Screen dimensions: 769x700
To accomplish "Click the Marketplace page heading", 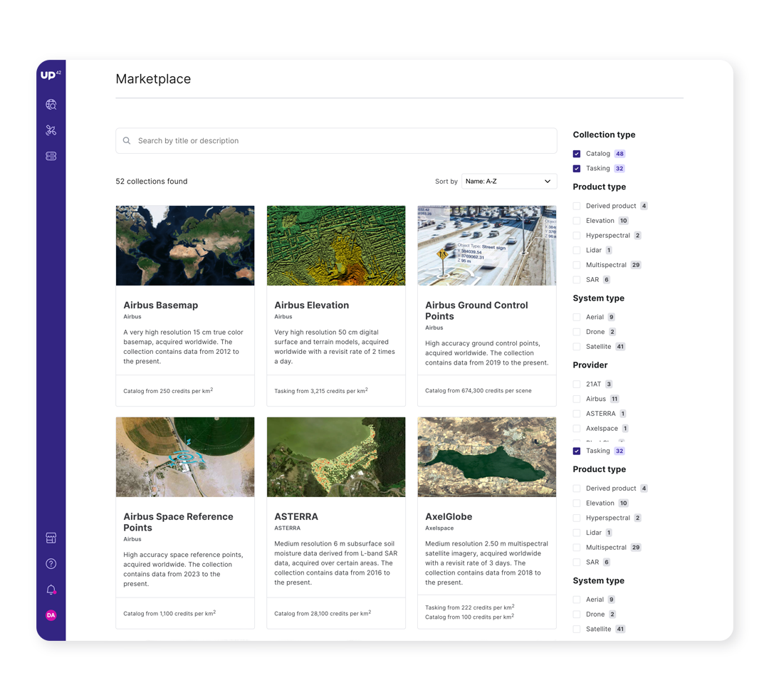I will point(153,79).
